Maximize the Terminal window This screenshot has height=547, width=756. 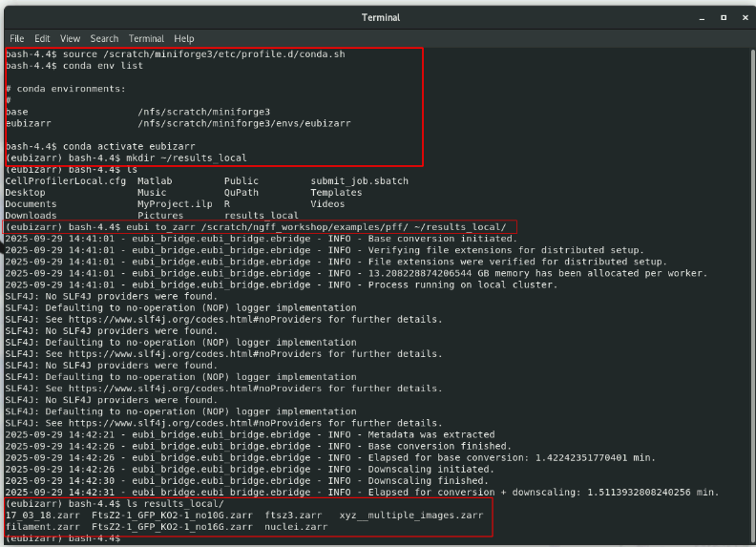(x=724, y=18)
